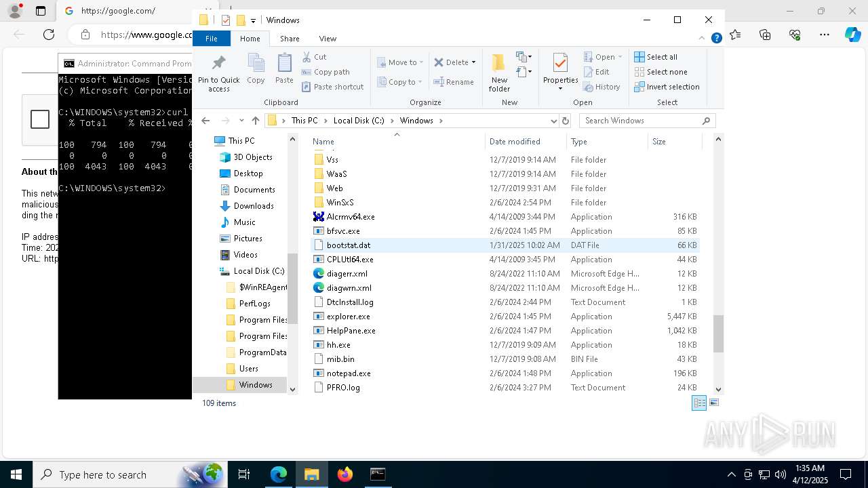Switch to the Details view layout icon

tap(698, 403)
